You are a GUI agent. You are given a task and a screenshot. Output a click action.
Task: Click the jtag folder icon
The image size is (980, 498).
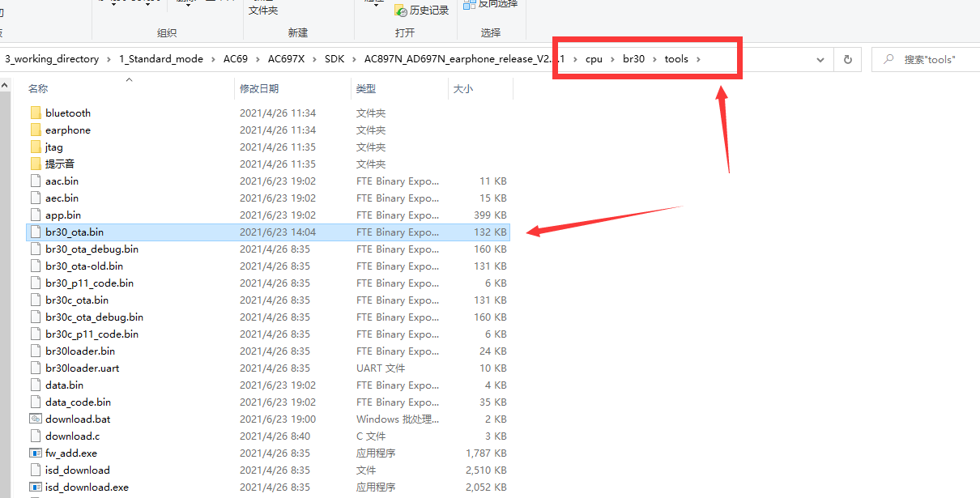(x=35, y=147)
